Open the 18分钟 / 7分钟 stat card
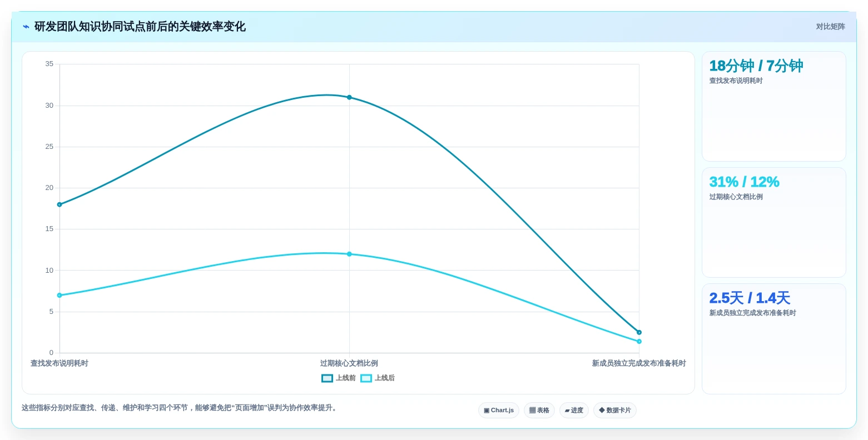 (774, 107)
